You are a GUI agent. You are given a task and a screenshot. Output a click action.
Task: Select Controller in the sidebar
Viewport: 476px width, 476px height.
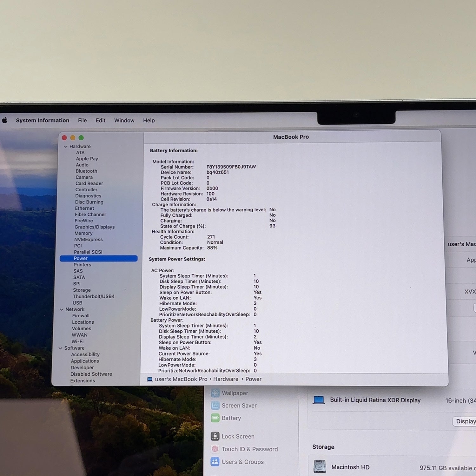(86, 189)
